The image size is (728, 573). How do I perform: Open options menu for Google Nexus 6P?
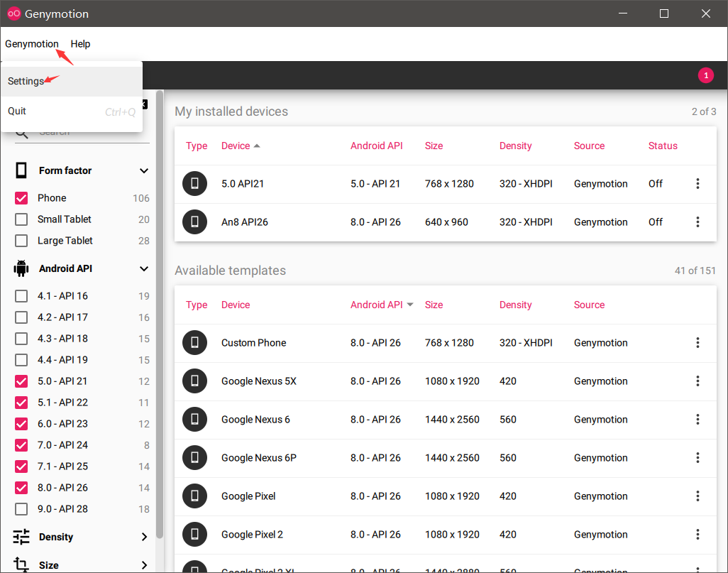[697, 458]
